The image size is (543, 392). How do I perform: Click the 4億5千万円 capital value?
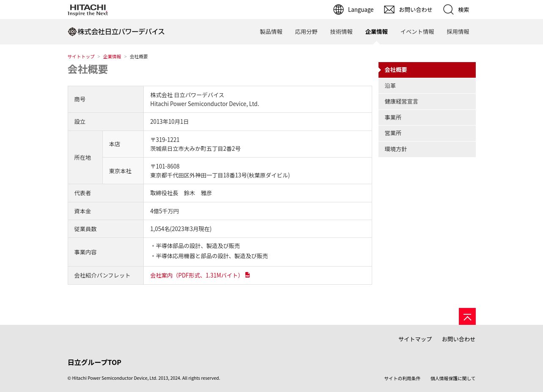pos(165,211)
